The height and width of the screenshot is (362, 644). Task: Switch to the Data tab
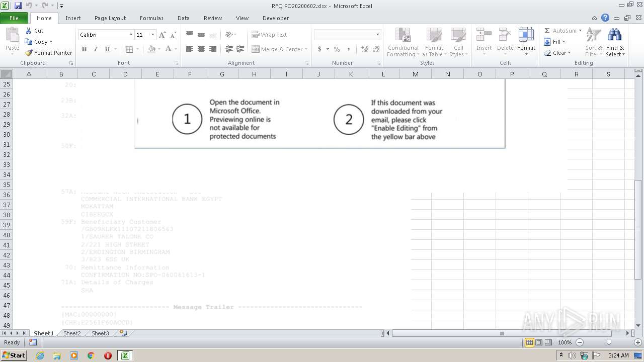[x=184, y=18]
